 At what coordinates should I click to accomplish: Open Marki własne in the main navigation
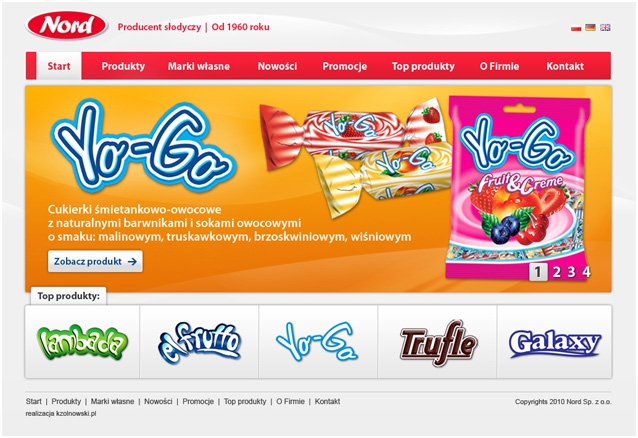199,66
